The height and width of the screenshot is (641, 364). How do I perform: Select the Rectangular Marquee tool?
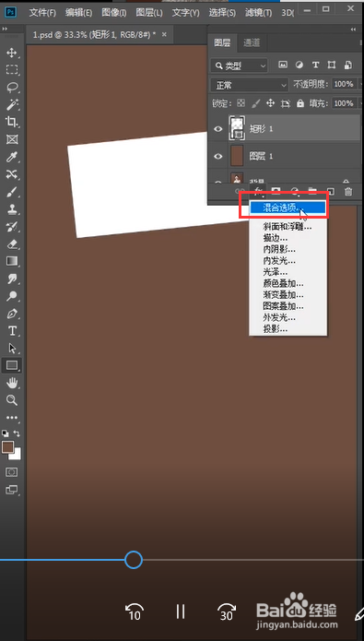[12, 70]
